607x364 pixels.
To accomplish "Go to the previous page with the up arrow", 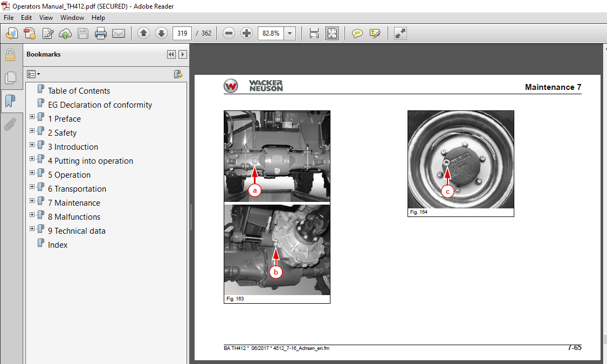I will 143,33.
